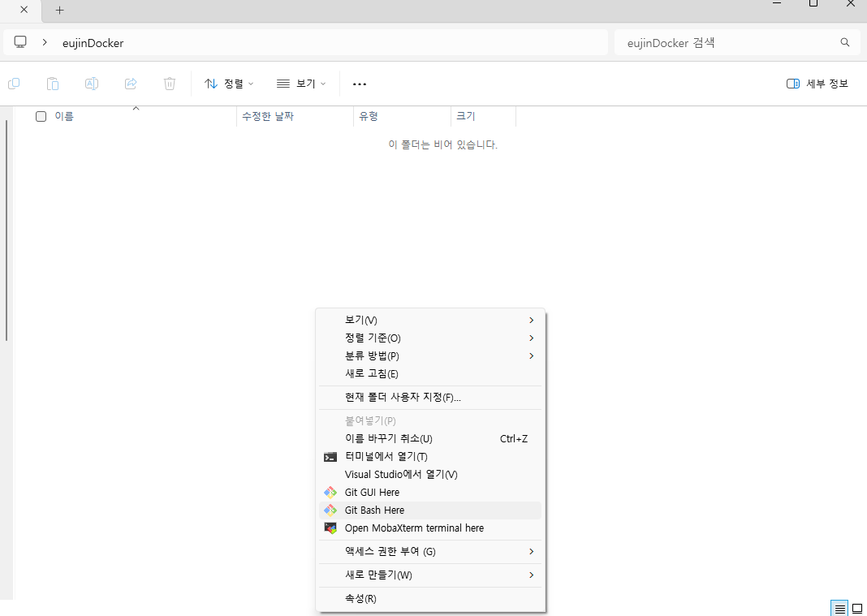Viewport: 867px width, 616px height.
Task: Open the See more (...) toolbar menu
Action: (359, 84)
